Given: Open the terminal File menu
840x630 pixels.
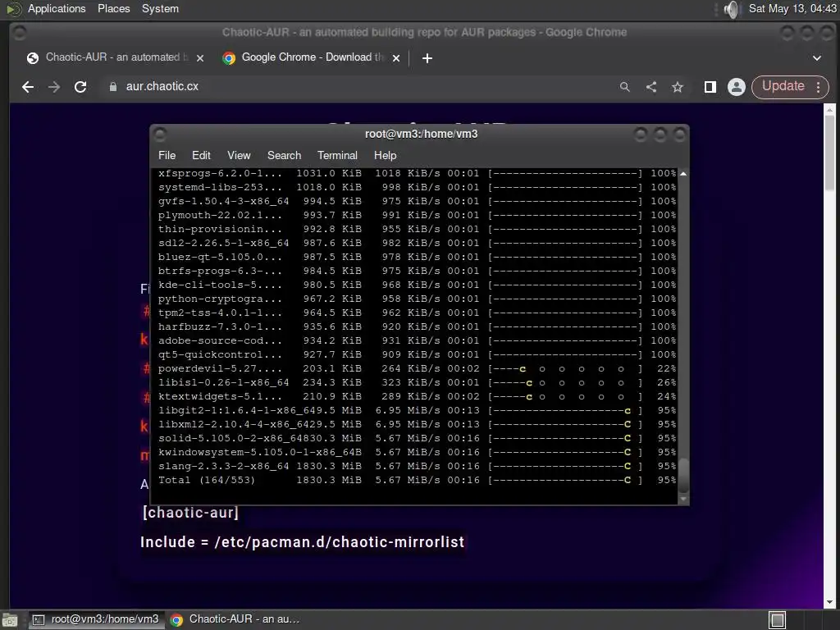Looking at the screenshot, I should point(167,155).
